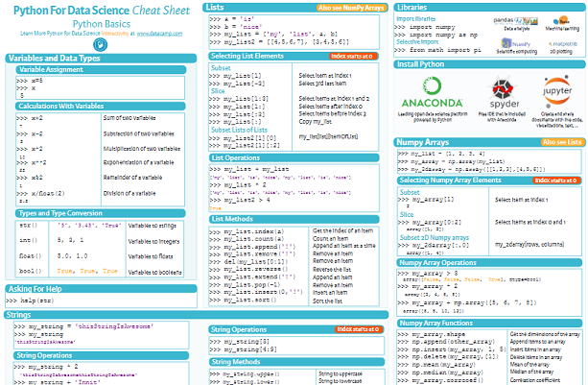Viewport: 588px width, 385px height.
Task: Click the 'Selective Import' subheading
Action: pyautogui.click(x=417, y=42)
